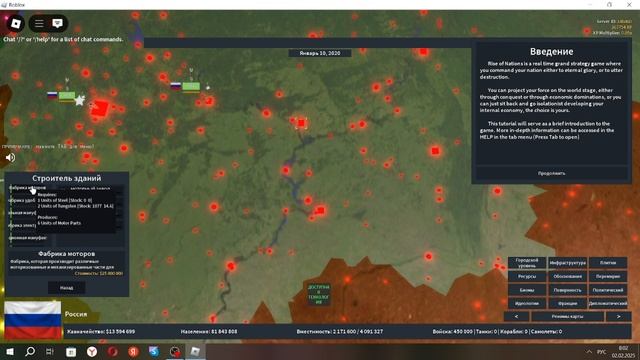Switch to the Roblox taskbar window
640x360 pixels.
[195, 351]
